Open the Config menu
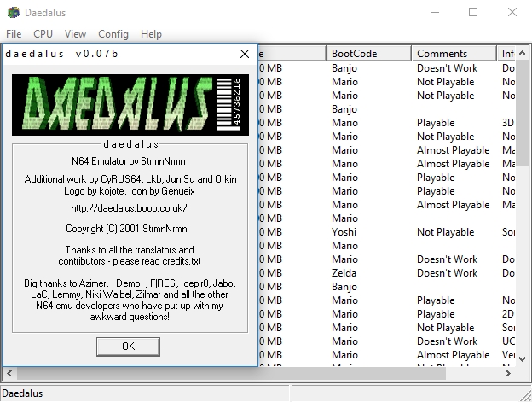Screen dimensions: 532x402 coord(113,34)
